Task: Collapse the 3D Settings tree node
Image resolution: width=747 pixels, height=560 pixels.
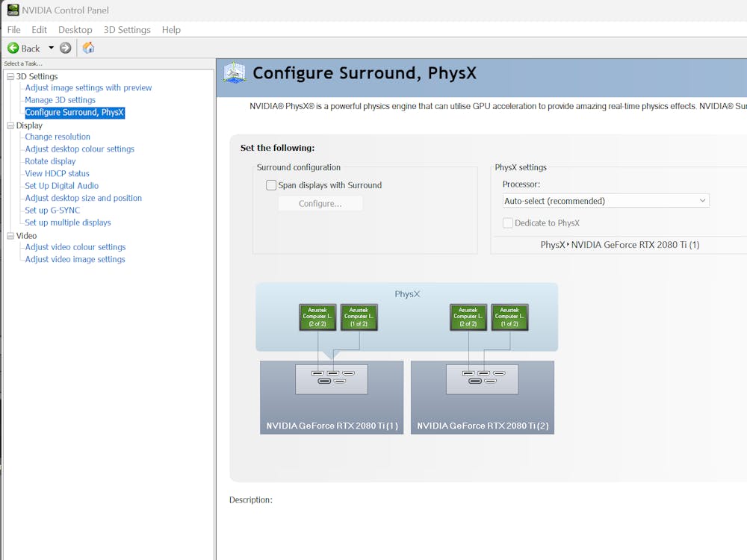Action: (x=10, y=76)
